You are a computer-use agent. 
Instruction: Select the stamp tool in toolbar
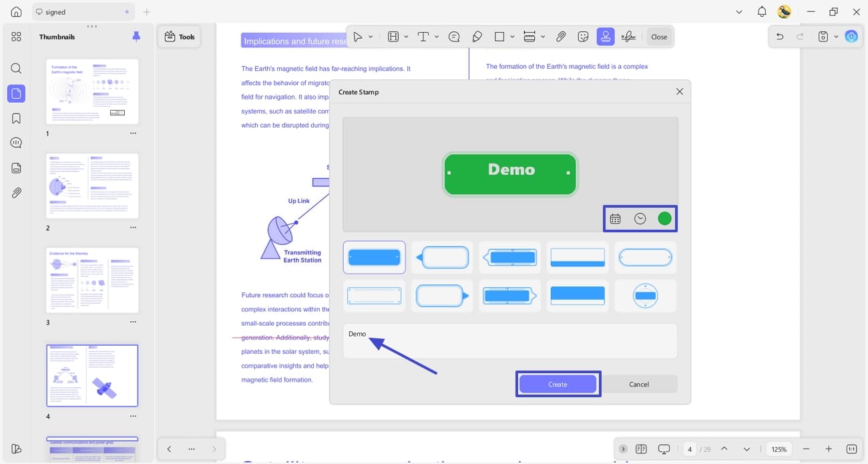606,37
